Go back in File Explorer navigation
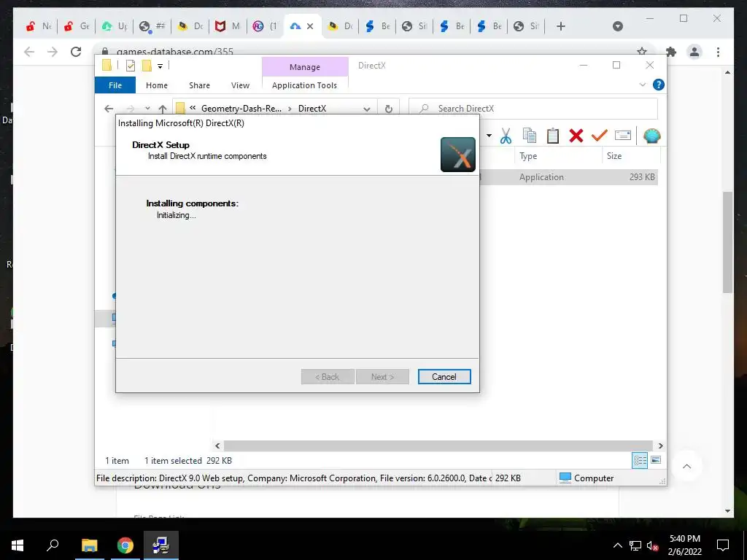The height and width of the screenshot is (560, 747). [109, 109]
